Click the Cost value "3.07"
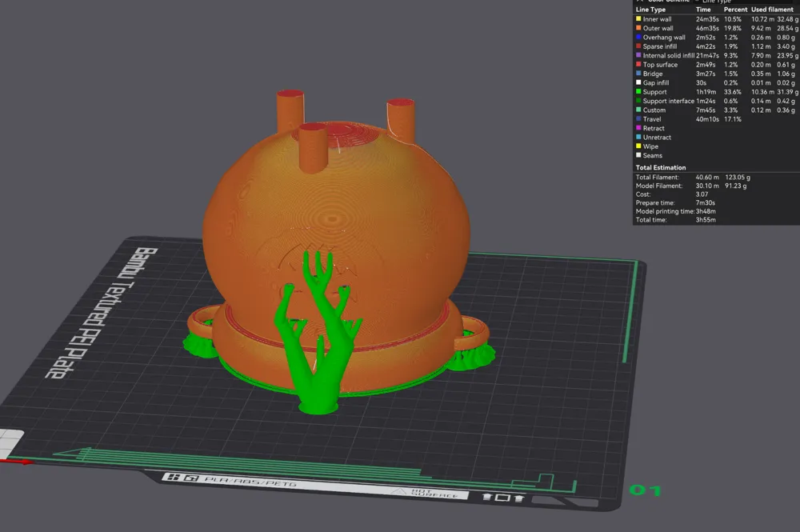 pos(702,194)
